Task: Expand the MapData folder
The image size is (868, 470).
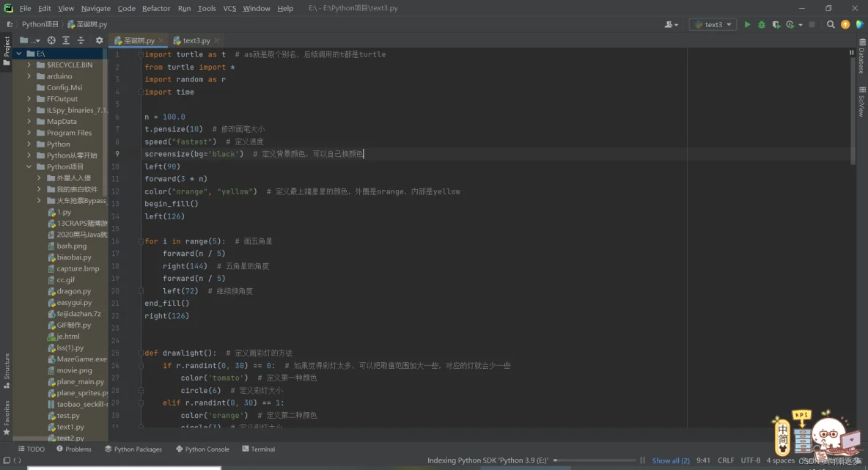Action: [x=29, y=121]
